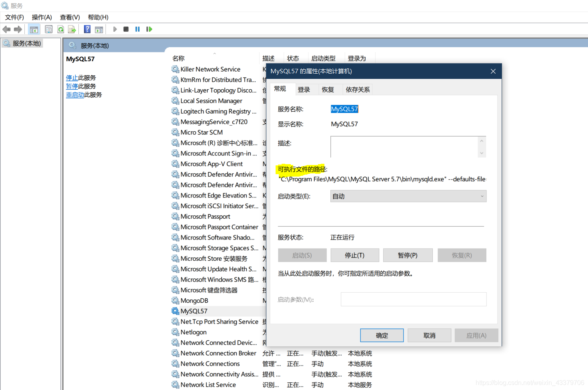The image size is (588, 390).
Task: Select the MessagingService_c7f20 row
Action: (x=214, y=122)
